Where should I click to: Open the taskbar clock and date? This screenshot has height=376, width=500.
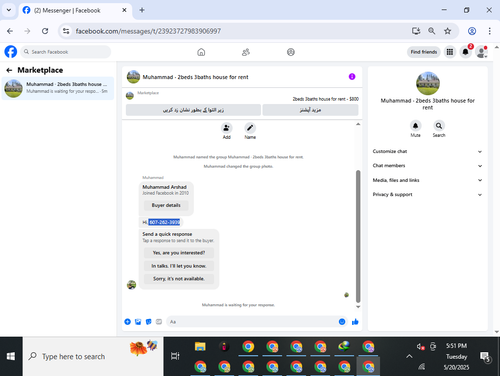pos(456,356)
